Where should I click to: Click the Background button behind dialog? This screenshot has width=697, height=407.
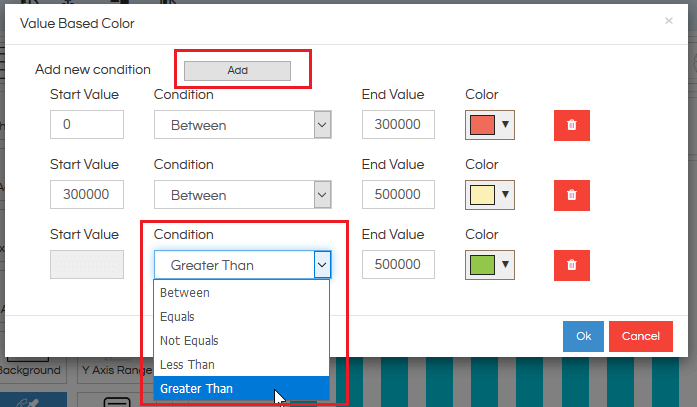pos(31,370)
